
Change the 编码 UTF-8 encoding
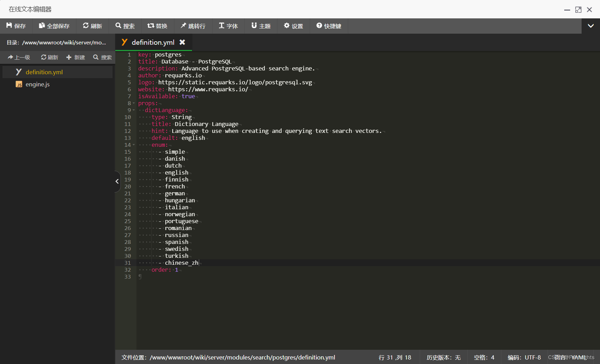click(x=524, y=357)
